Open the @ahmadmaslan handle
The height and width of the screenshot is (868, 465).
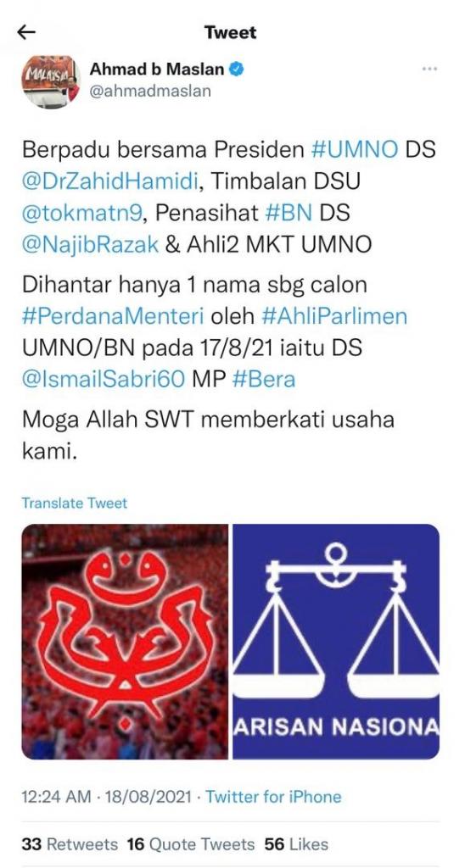150,91
